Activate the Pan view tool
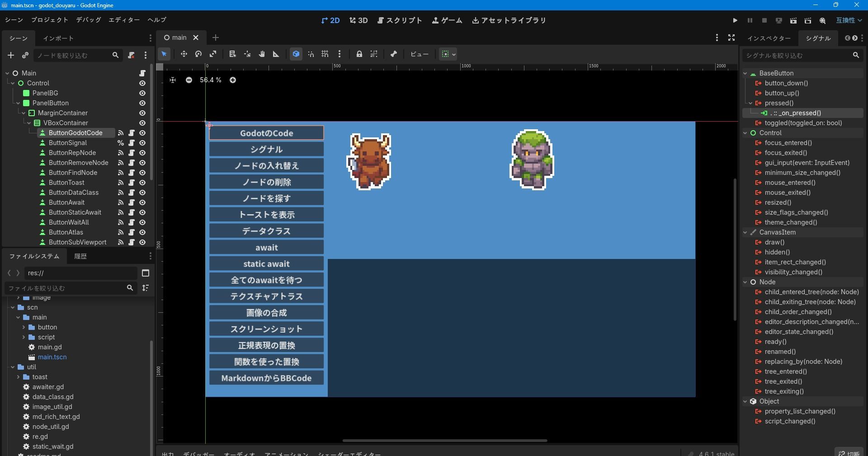Viewport: 868px width, 456px height. click(x=261, y=54)
